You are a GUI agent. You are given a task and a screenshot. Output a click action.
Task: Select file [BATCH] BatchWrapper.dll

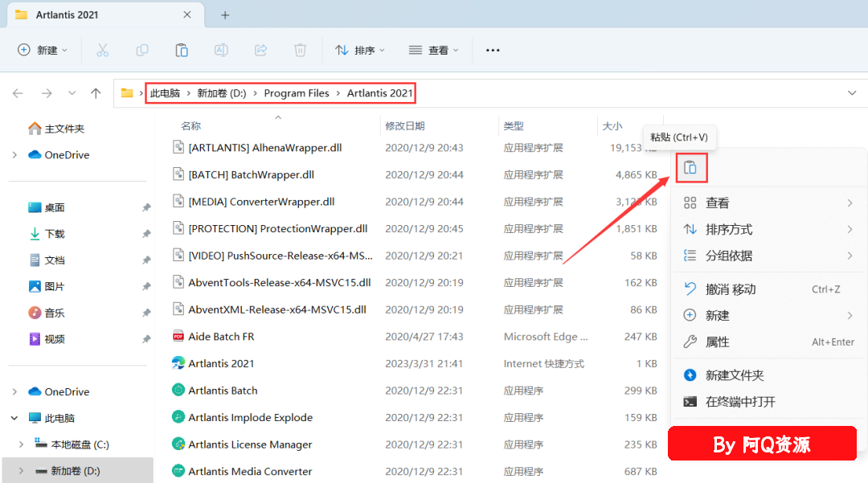252,175
